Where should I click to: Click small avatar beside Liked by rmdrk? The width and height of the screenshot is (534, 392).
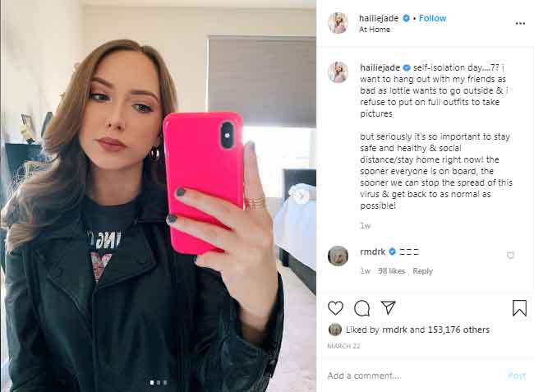click(x=334, y=330)
